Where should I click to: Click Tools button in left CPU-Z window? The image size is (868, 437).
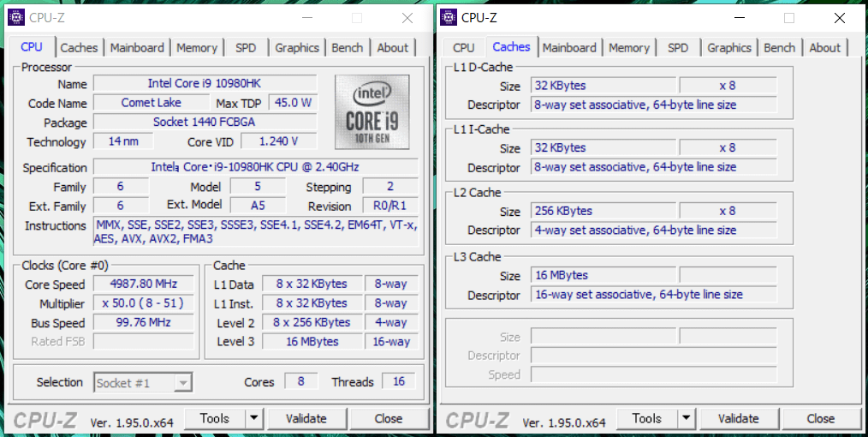pos(215,419)
